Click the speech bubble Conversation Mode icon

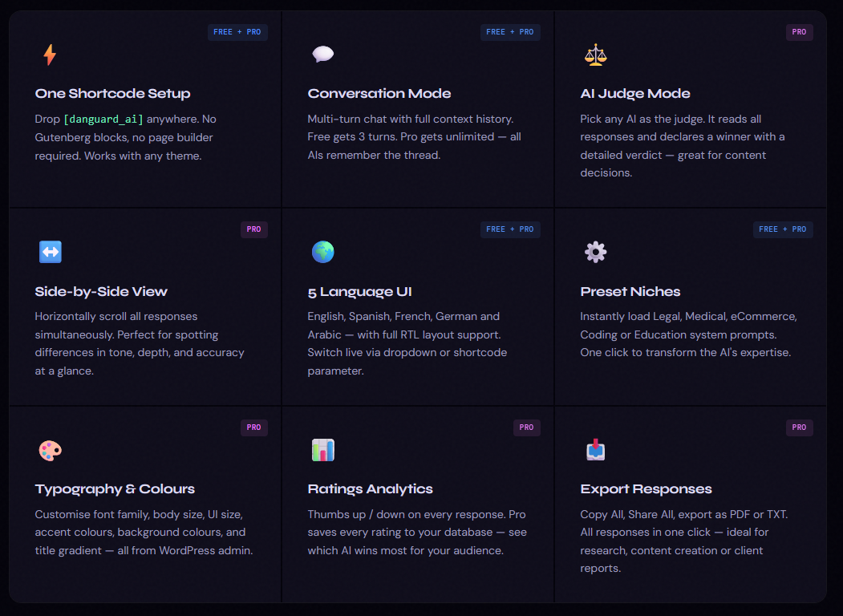coord(322,55)
